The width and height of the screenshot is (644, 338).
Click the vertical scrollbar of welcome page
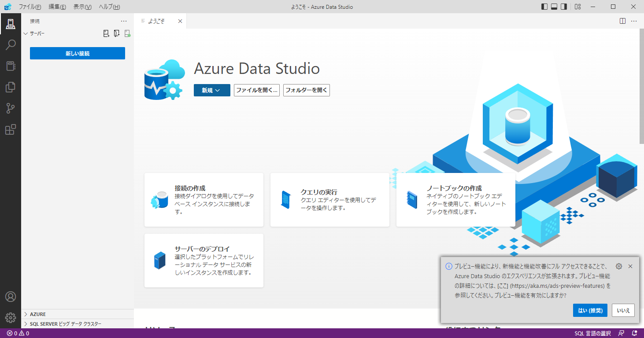click(641, 86)
